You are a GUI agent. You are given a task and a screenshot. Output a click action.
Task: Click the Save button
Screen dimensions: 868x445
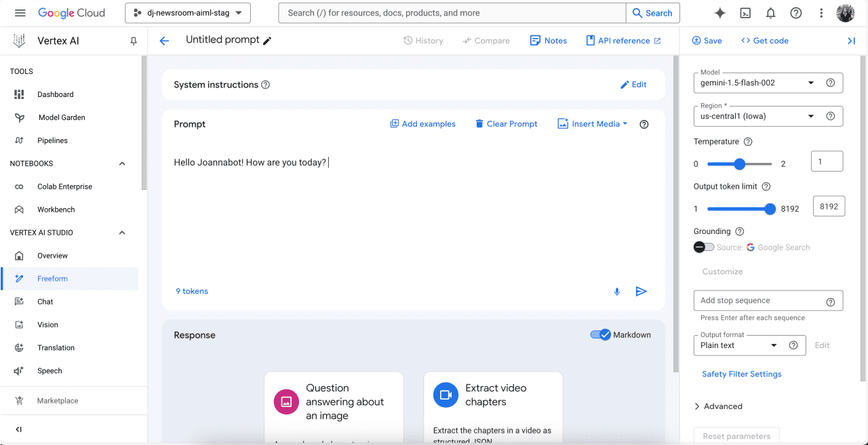[x=707, y=41]
